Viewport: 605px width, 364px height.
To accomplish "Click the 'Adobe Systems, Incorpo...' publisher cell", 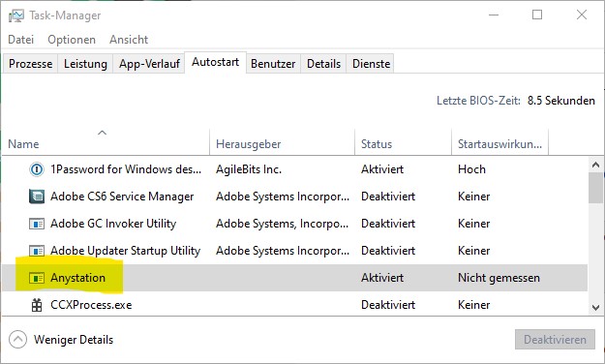I will [x=282, y=224].
